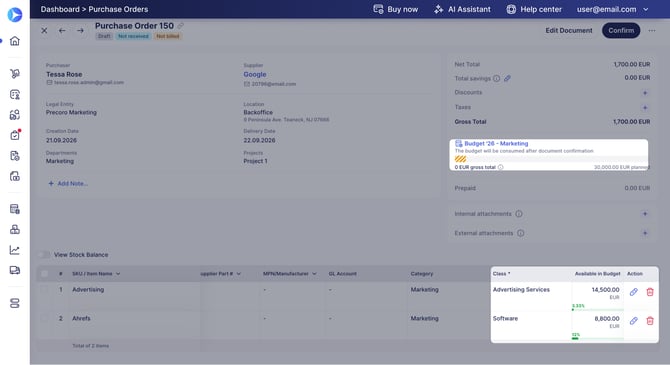670x365 pixels.
Task: Delete the Ahrefs row with trash icon
Action: pos(650,321)
